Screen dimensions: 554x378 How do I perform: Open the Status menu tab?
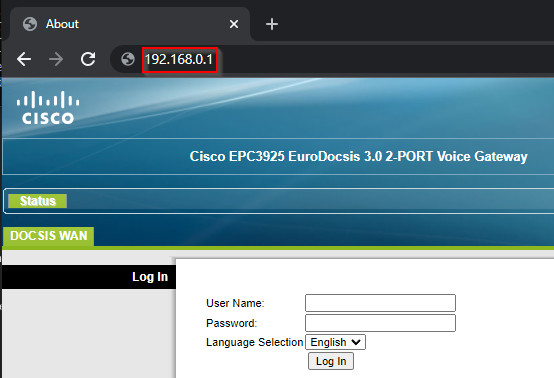[x=37, y=201]
